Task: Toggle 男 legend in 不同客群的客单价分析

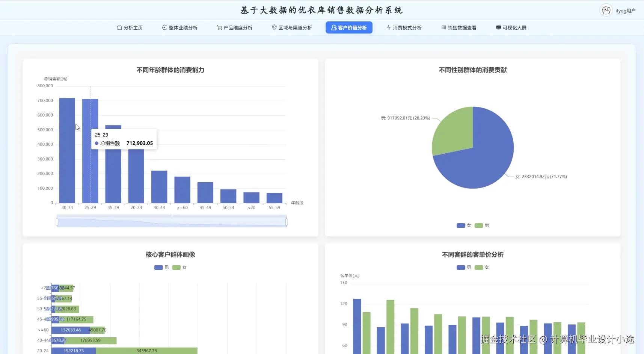Action: tap(464, 268)
